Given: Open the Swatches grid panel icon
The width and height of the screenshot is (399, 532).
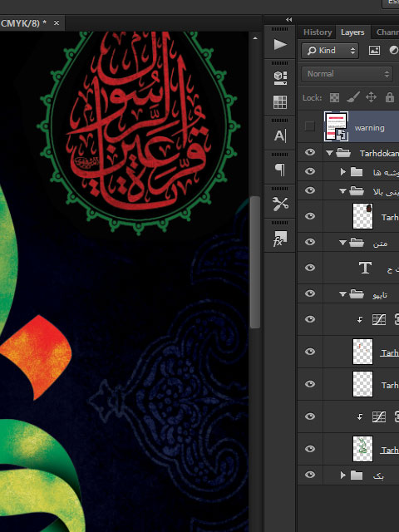Looking at the screenshot, I should (280, 102).
